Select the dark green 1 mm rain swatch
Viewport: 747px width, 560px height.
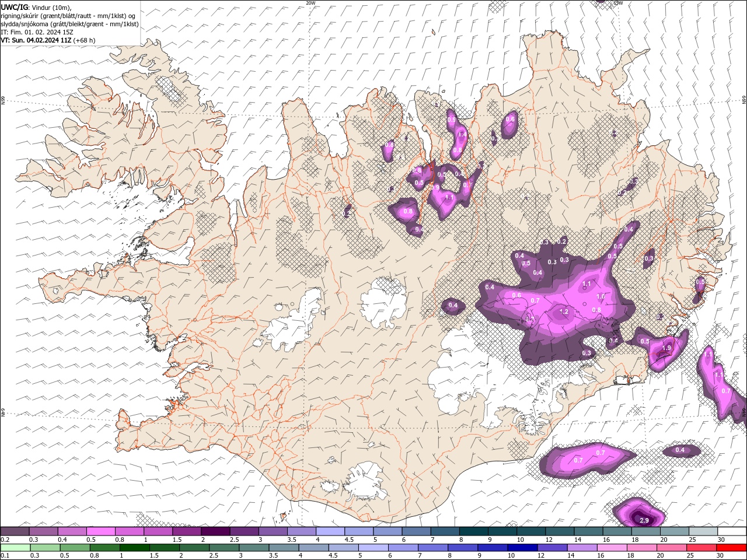click(x=135, y=547)
